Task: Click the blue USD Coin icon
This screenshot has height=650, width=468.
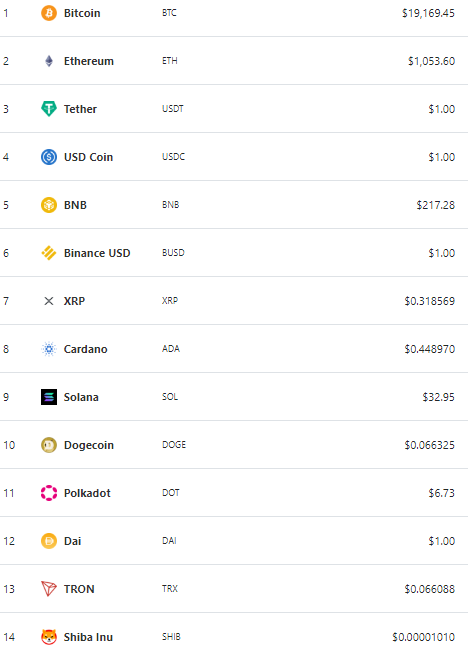Action: (48, 157)
